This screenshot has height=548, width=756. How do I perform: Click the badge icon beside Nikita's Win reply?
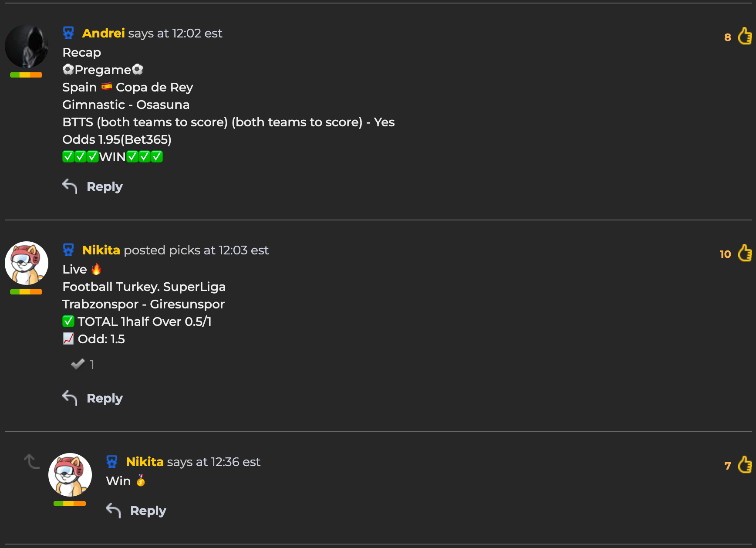112,461
